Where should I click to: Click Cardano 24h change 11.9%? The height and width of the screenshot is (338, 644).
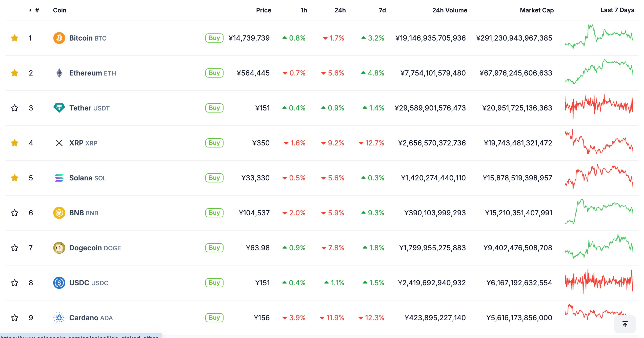[332, 318]
